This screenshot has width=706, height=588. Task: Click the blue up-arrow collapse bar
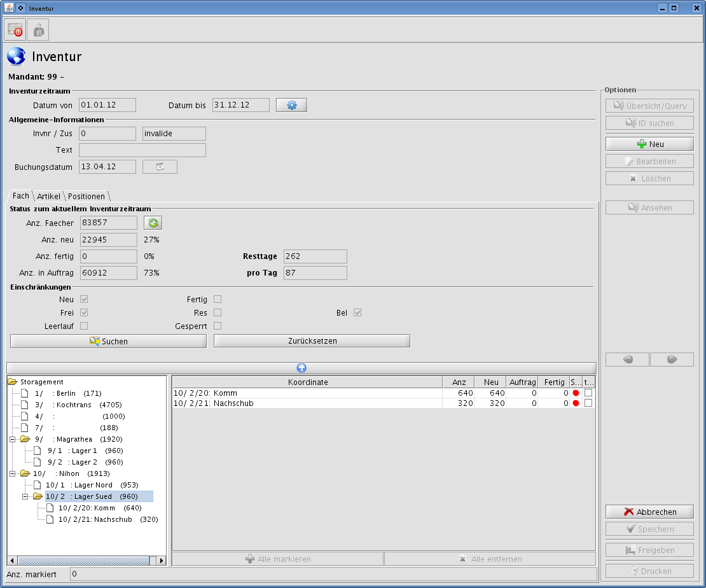[x=301, y=368]
